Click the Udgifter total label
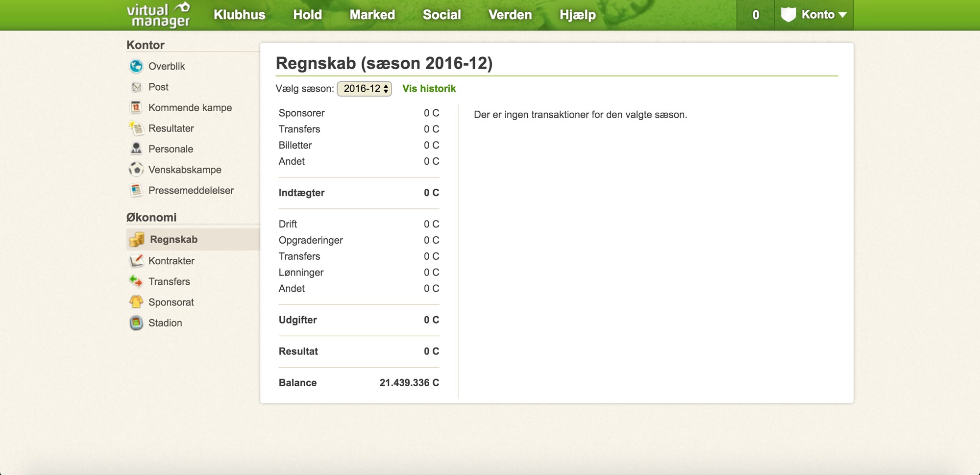 pos(297,320)
